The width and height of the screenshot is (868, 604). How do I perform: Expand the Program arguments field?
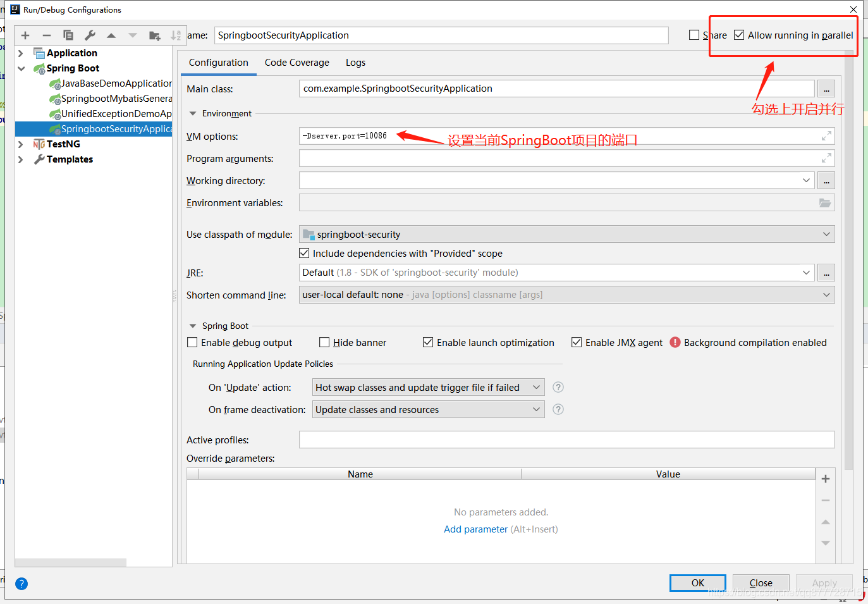pos(826,158)
